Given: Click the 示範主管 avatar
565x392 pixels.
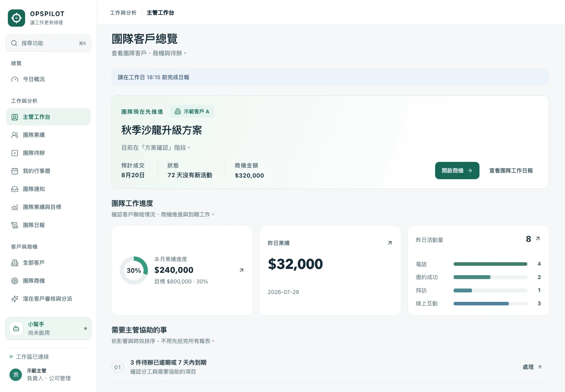Looking at the screenshot, I should 16,375.
